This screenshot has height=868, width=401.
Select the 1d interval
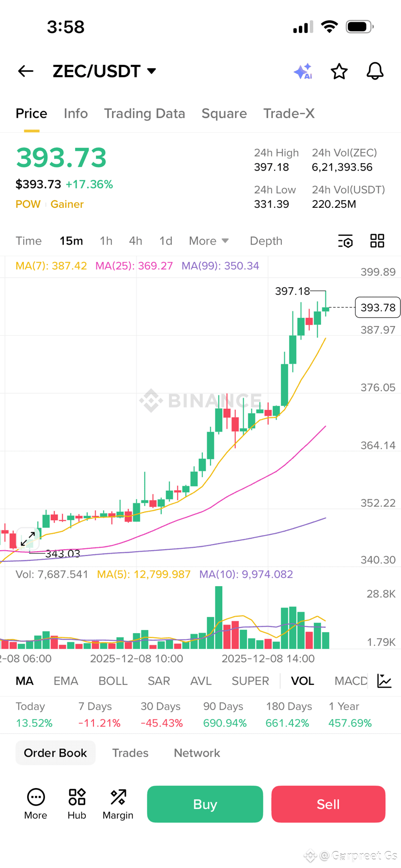pos(166,241)
